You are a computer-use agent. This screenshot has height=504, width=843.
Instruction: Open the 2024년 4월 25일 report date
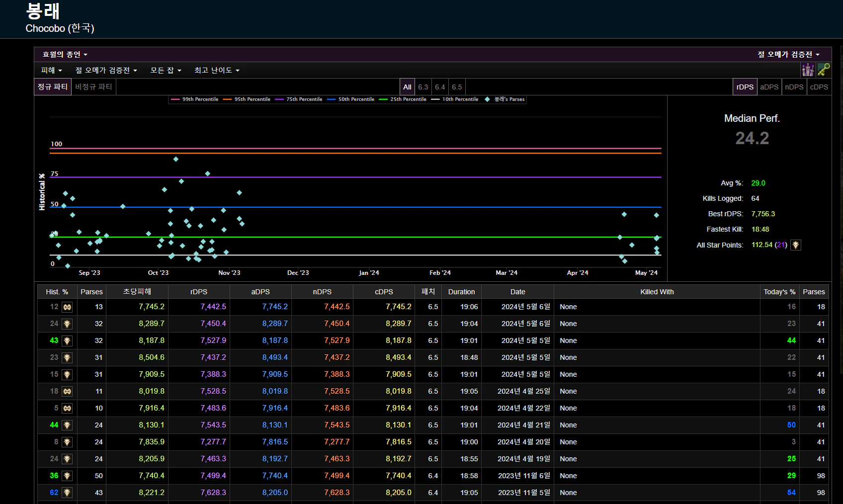[x=523, y=392]
